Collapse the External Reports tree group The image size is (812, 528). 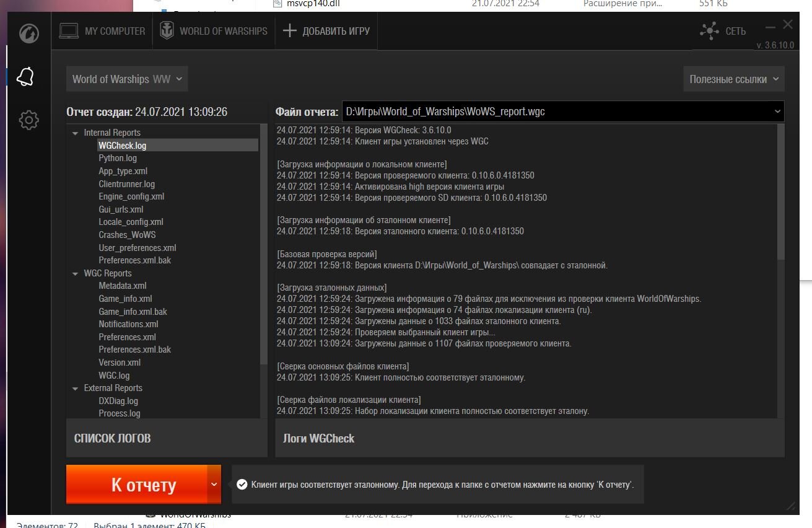tap(76, 389)
